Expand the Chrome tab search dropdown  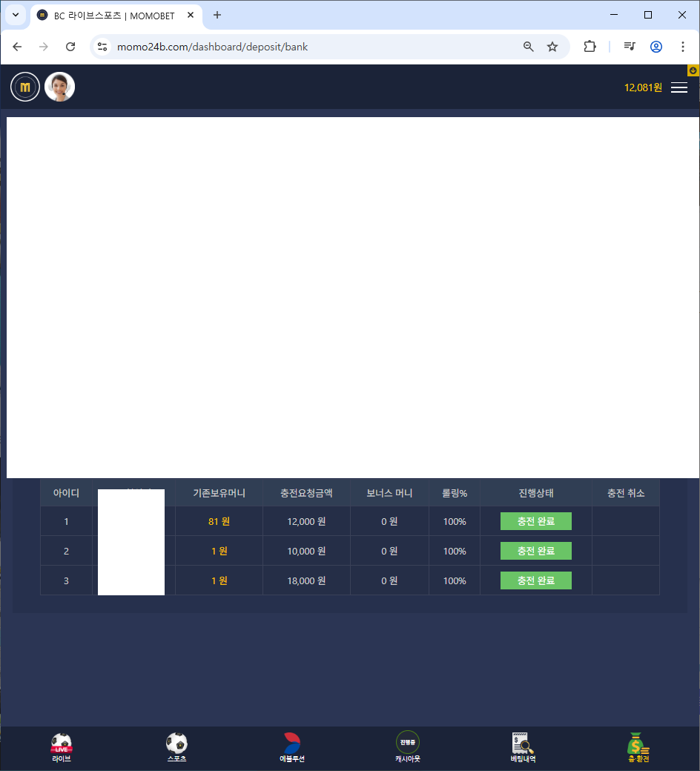16,15
